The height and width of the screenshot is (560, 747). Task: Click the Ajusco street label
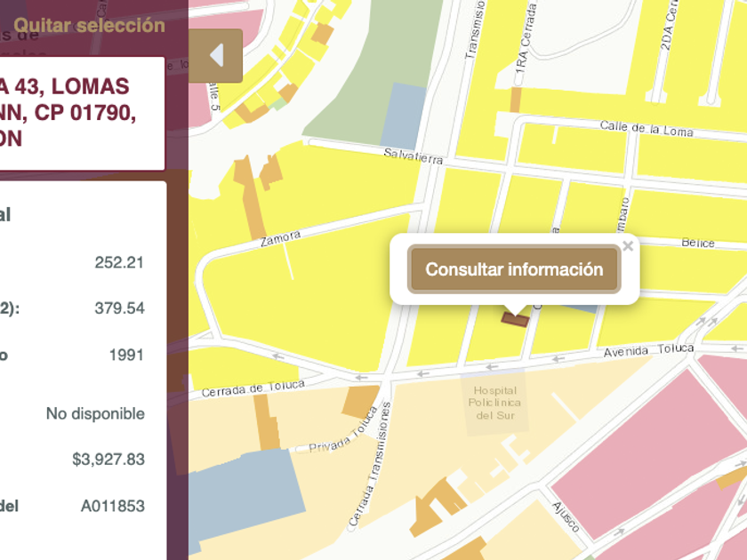[566, 516]
